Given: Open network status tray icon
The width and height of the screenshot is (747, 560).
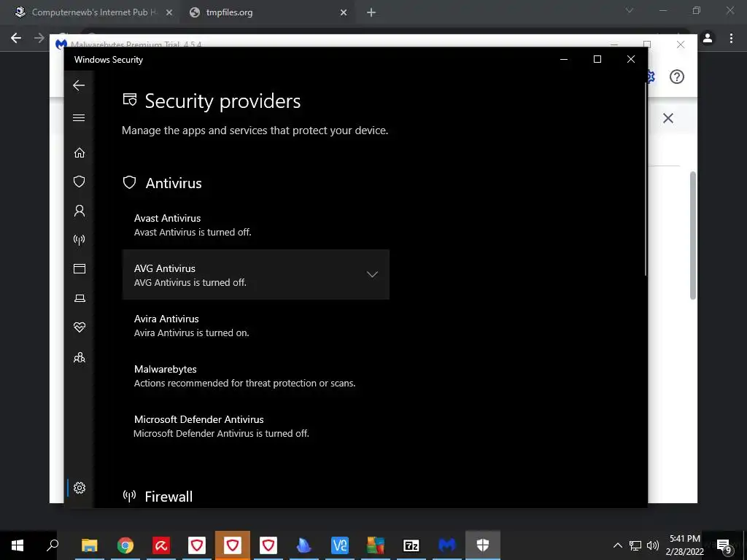Looking at the screenshot, I should click(635, 545).
